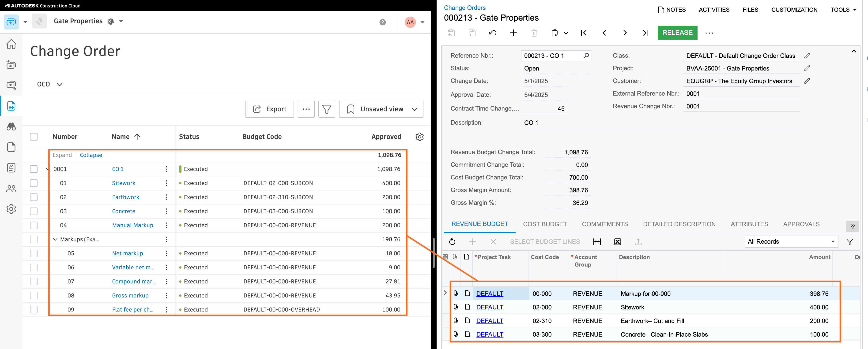Screen dimensions: 868x349
Task: Click the undo arrow in record toolbar
Action: [x=493, y=33]
